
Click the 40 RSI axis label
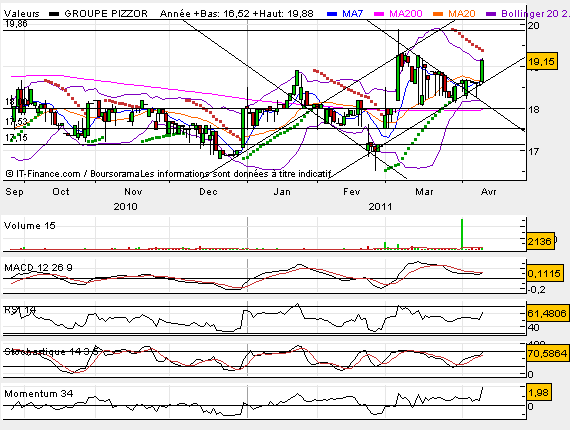pos(534,327)
